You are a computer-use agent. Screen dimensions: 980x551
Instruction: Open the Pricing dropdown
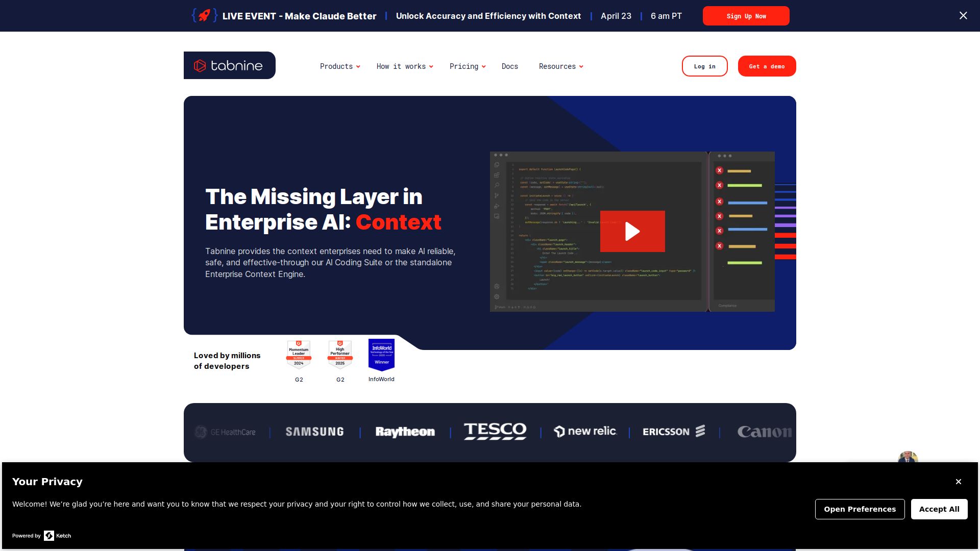(x=467, y=66)
